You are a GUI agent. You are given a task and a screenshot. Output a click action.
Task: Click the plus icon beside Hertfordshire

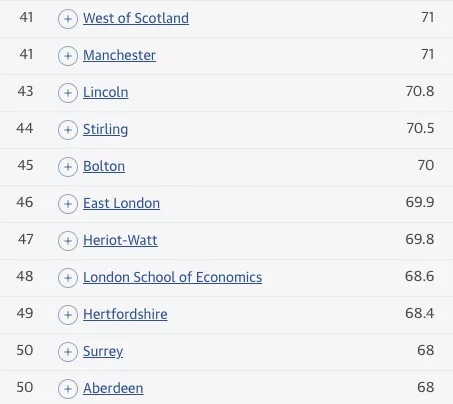click(x=68, y=315)
